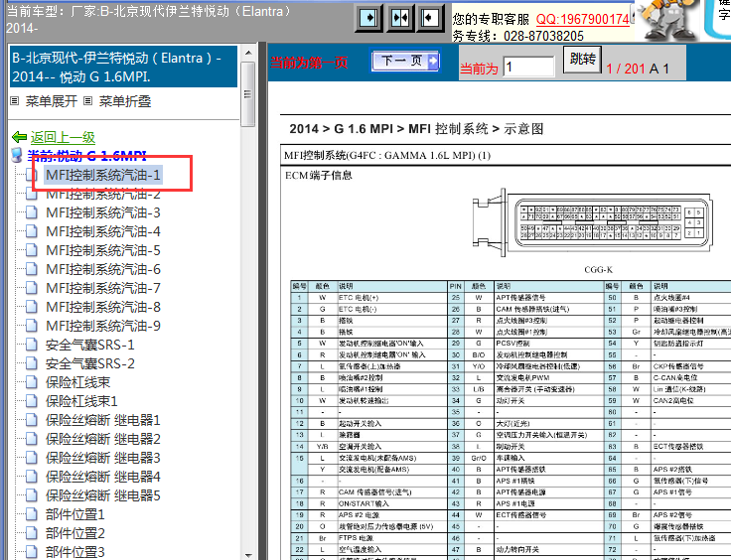731x560 pixels.
Task: Click page icon beside MFI控制系统汽油-5
Action: (32, 250)
